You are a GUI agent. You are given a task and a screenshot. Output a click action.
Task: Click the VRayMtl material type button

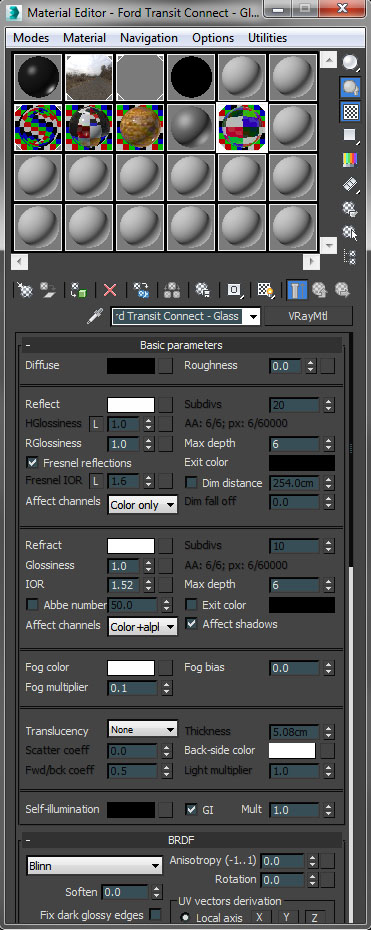pyautogui.click(x=308, y=317)
